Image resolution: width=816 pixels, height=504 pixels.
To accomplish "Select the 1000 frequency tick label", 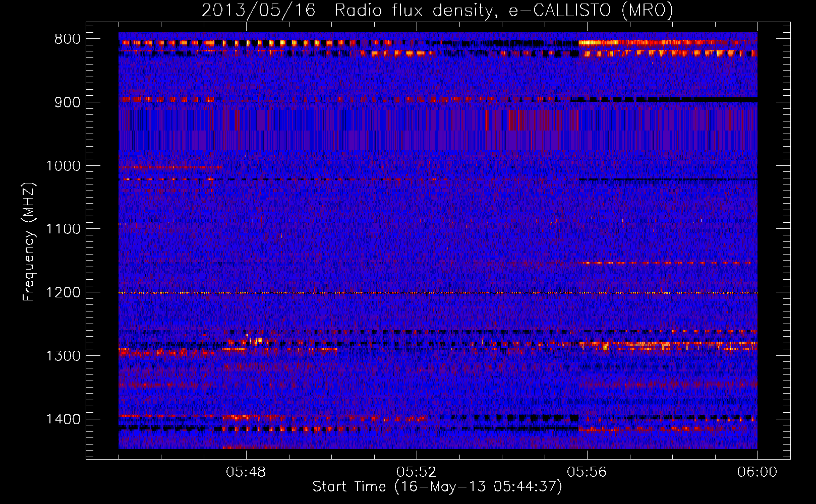I will (x=63, y=166).
